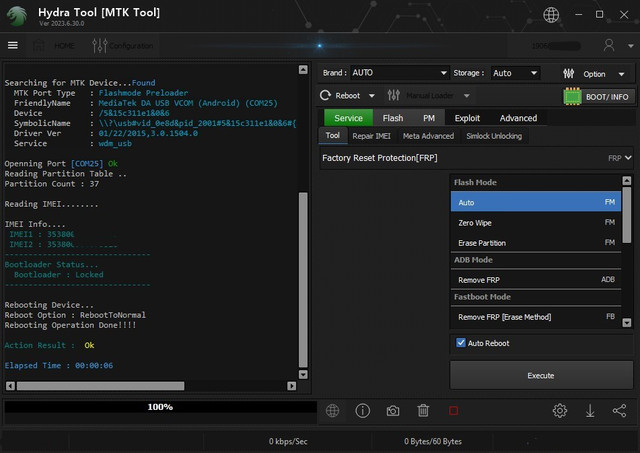The width and height of the screenshot is (640, 453).
Task: Go to HOME section
Action: click(x=64, y=46)
